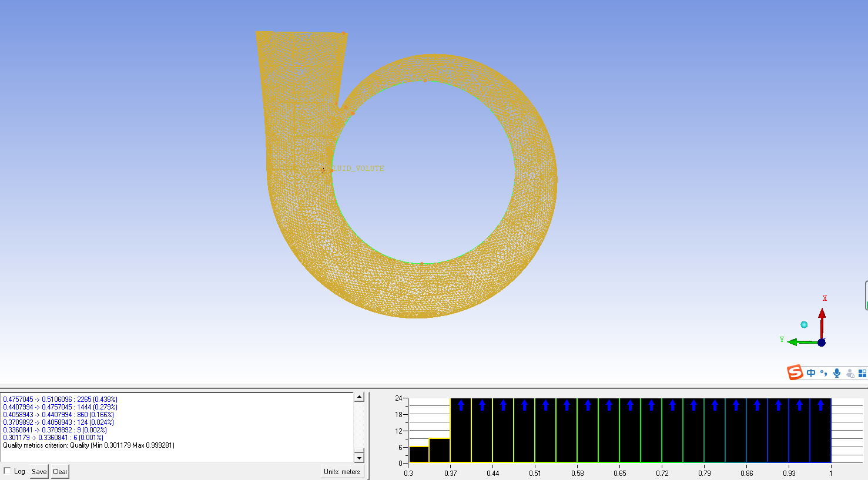This screenshot has height=480, width=868.
Task: Switch the Chinese/English input mode icon
Action: click(x=811, y=373)
